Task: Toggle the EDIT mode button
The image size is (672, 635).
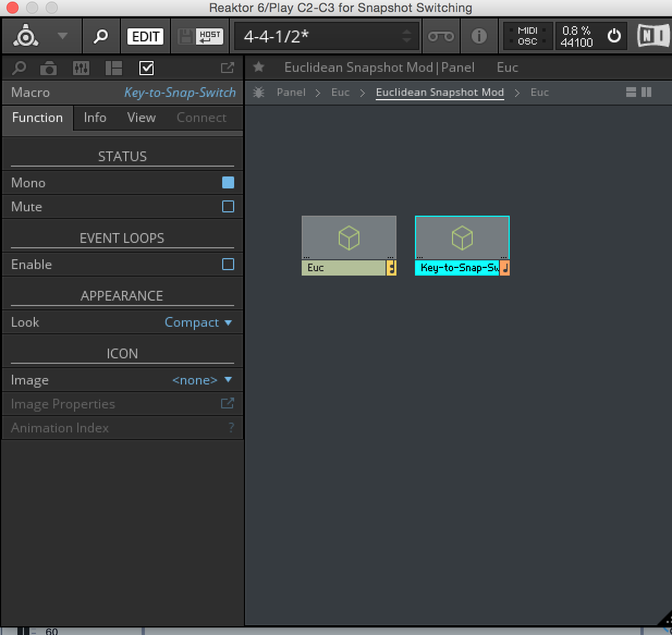Action: pos(145,36)
